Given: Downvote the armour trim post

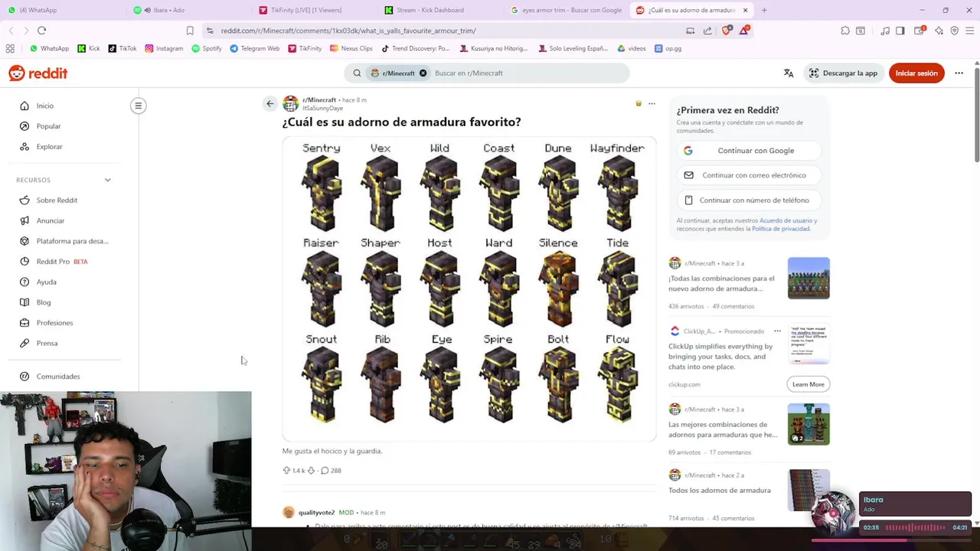Looking at the screenshot, I should pyautogui.click(x=311, y=471).
